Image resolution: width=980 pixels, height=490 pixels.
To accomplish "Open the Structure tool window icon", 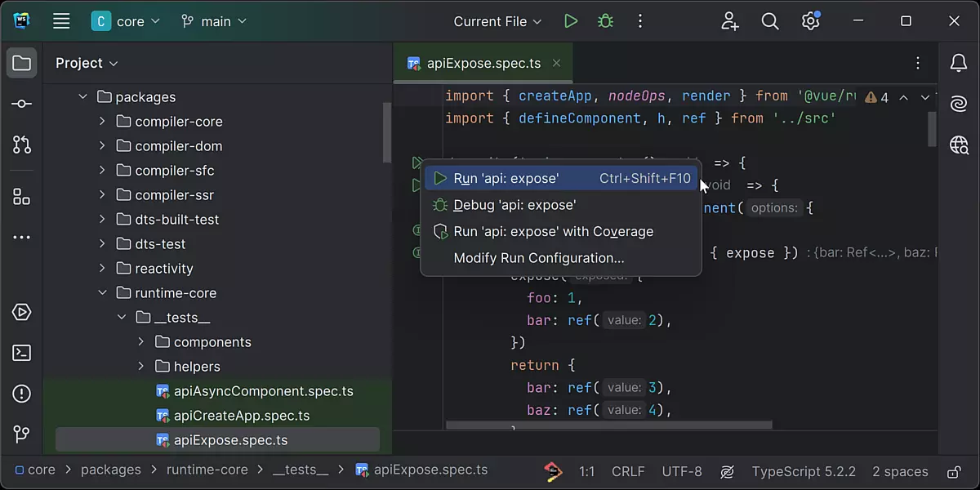I will pyautogui.click(x=22, y=196).
